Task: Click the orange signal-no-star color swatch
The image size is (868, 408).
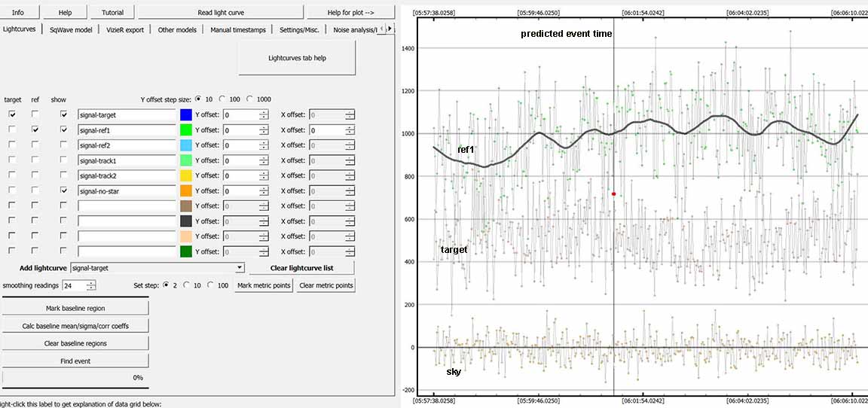Action: (186, 190)
